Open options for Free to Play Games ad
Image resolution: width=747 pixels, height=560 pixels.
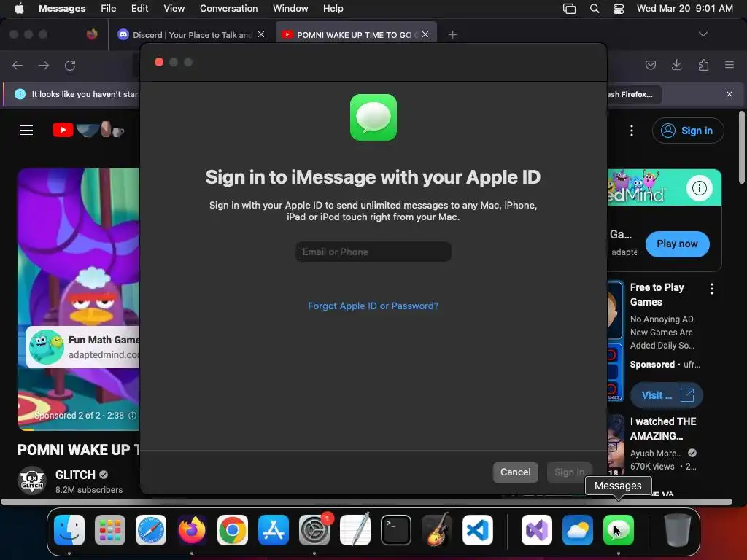712,289
